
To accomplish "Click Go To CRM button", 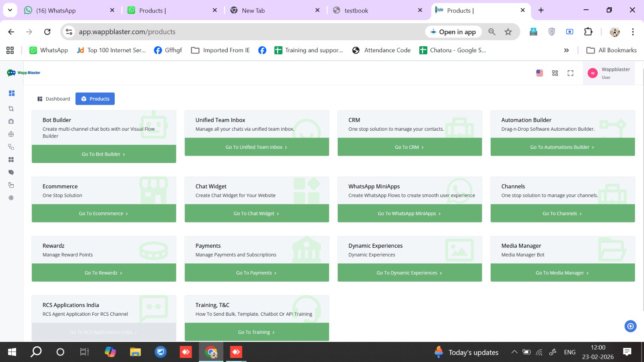I will click(x=410, y=147).
